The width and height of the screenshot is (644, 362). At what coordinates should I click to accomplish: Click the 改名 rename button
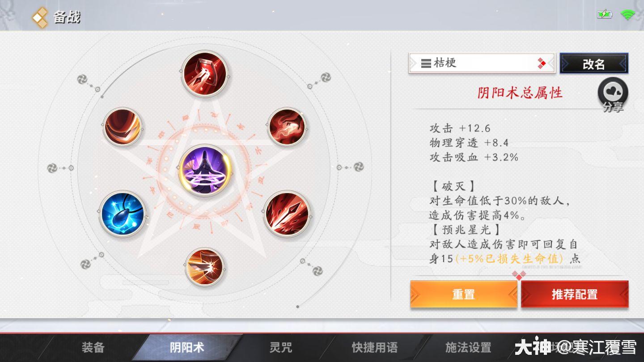[x=594, y=63]
